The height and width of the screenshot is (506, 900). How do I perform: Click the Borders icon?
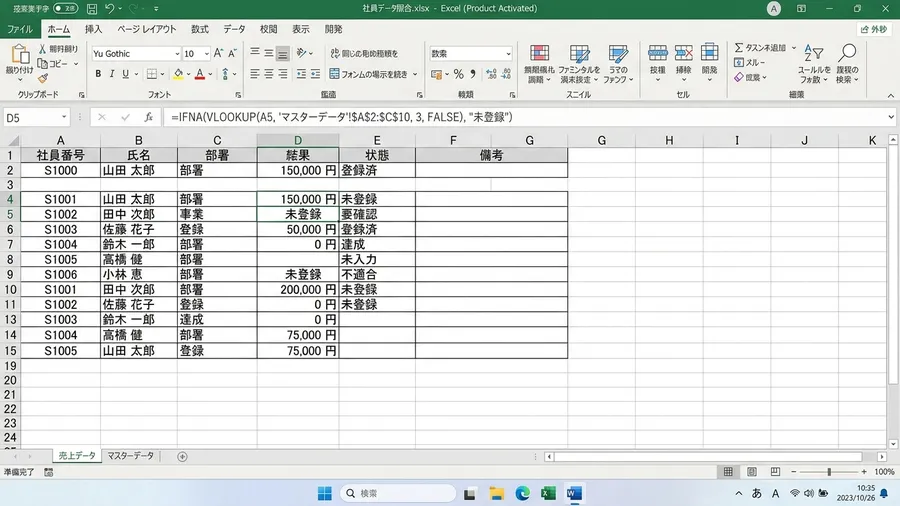click(x=152, y=74)
